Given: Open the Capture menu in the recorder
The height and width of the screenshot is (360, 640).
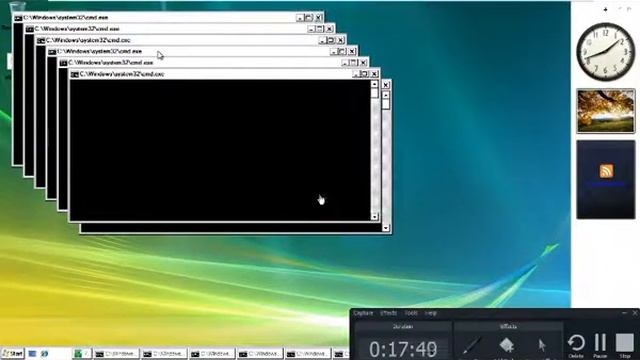Looking at the screenshot, I should pyautogui.click(x=363, y=313).
